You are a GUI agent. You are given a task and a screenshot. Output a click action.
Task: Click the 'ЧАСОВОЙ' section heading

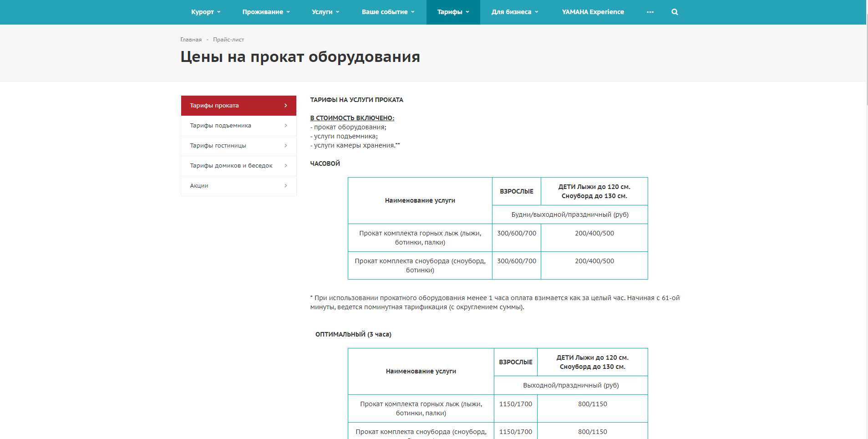(325, 163)
